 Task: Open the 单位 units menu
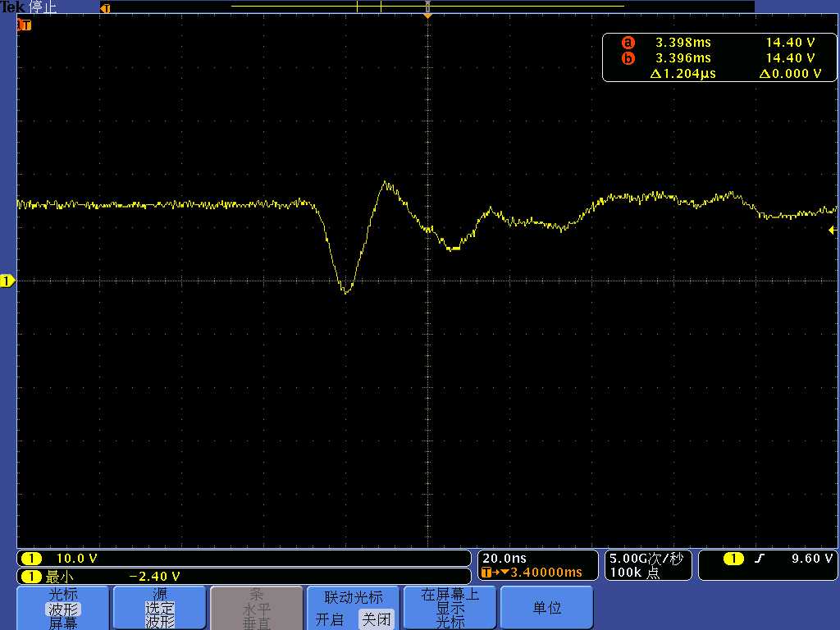point(546,608)
